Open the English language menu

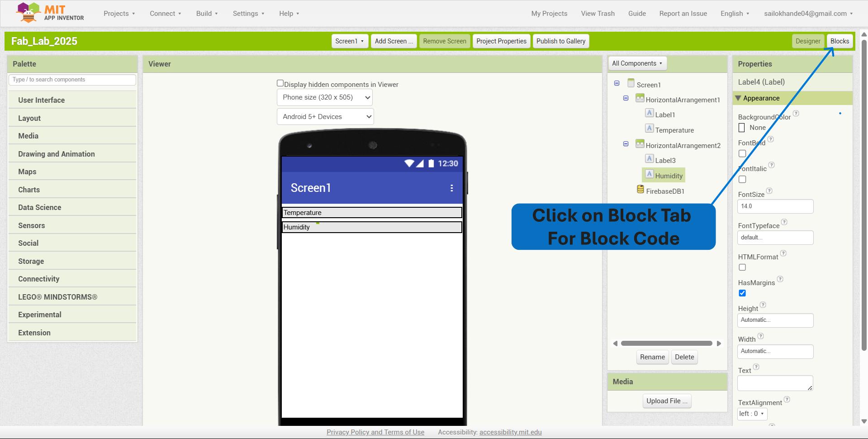pos(735,14)
